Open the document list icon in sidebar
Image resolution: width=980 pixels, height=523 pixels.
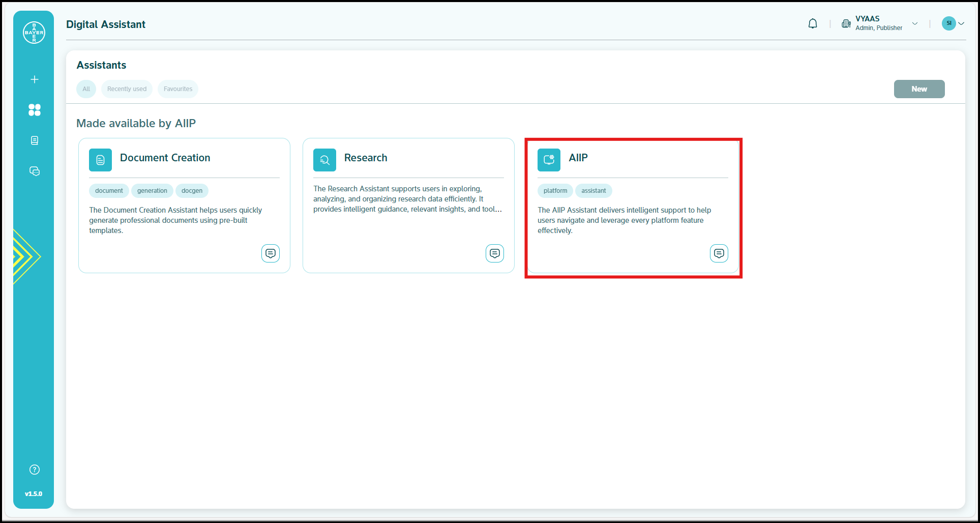[35, 140]
